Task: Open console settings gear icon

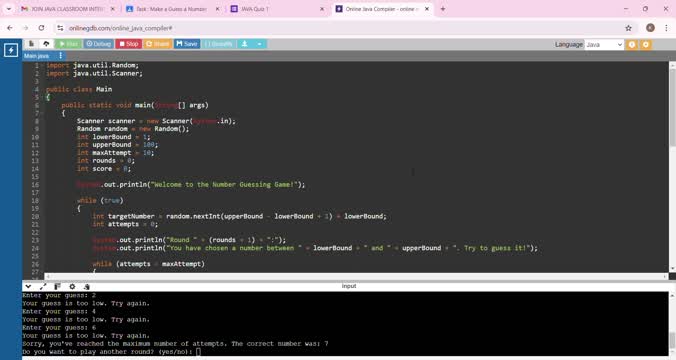Action: click(x=72, y=286)
